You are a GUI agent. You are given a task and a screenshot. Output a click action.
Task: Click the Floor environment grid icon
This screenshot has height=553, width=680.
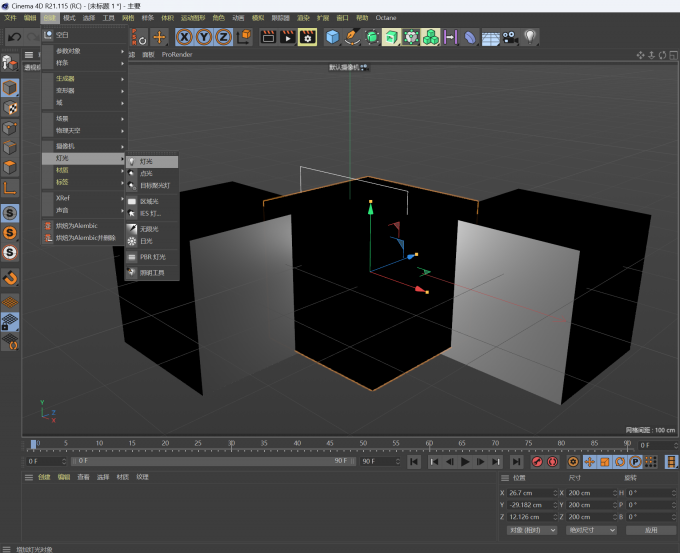tap(490, 38)
